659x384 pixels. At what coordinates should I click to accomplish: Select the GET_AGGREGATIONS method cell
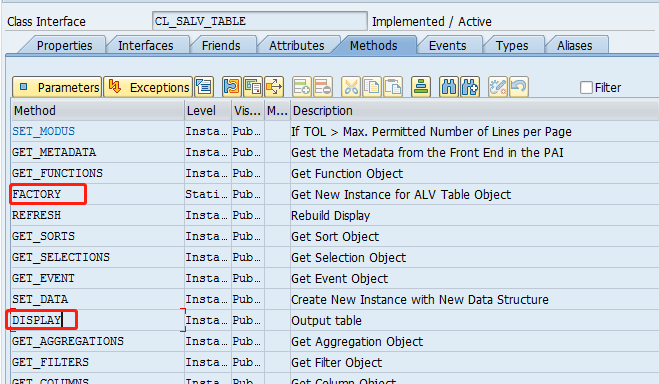point(98,341)
